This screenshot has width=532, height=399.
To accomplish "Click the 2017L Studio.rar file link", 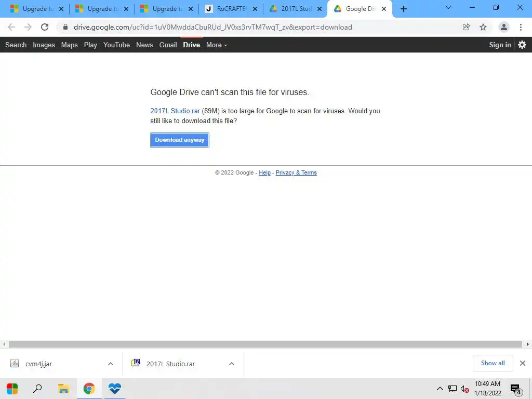I will pos(175,111).
